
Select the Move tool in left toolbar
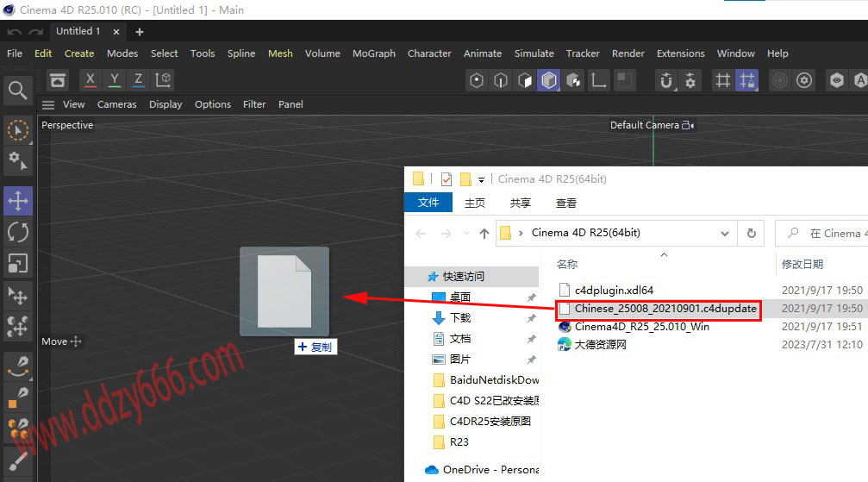point(18,201)
